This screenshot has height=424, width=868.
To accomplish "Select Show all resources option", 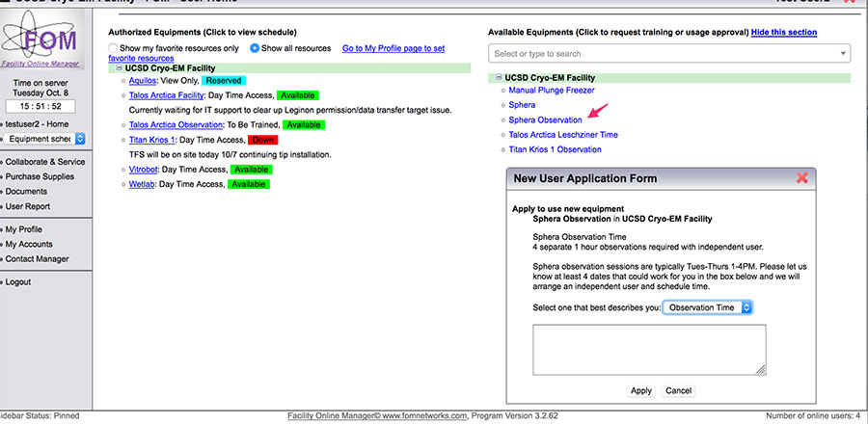I will coord(255,48).
